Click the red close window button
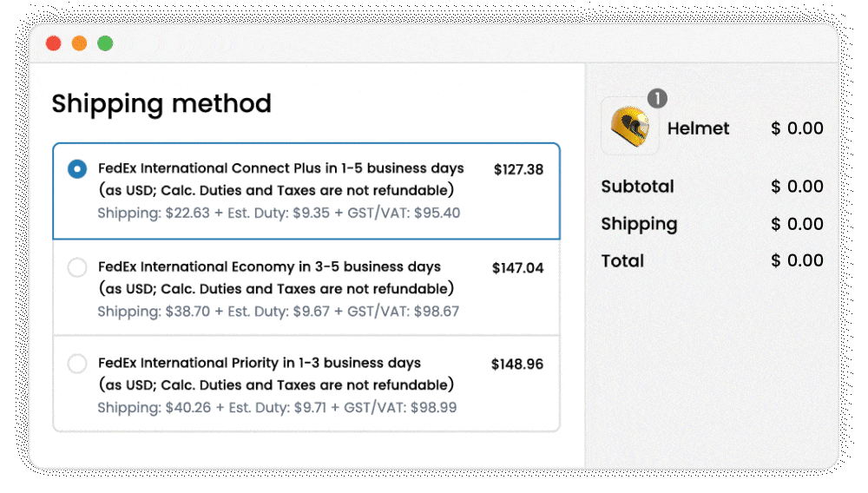 pos(54,43)
